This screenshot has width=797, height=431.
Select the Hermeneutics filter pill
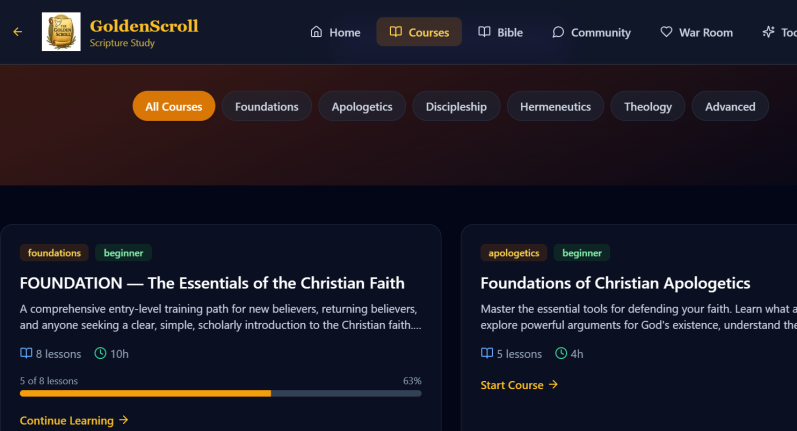(x=555, y=106)
